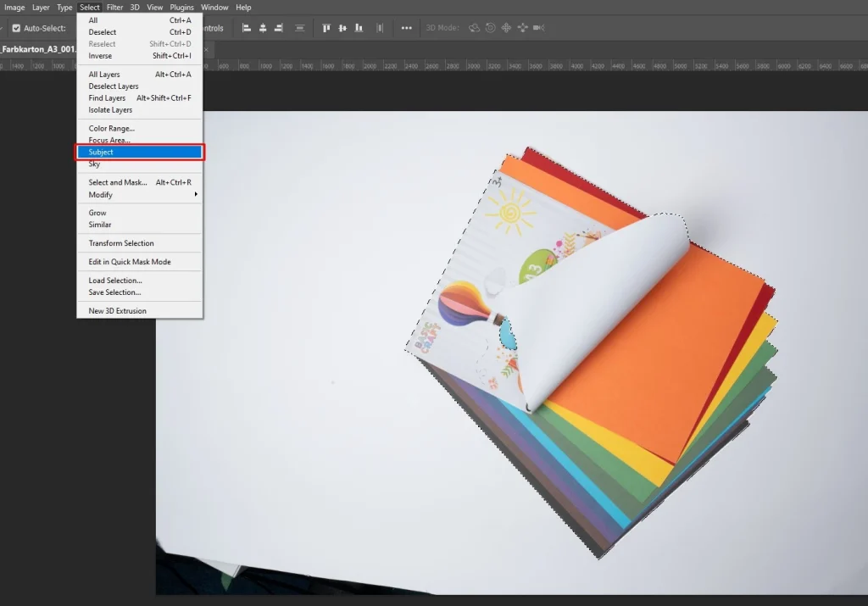Click the Align left edges icon
868x606 pixels.
point(247,28)
